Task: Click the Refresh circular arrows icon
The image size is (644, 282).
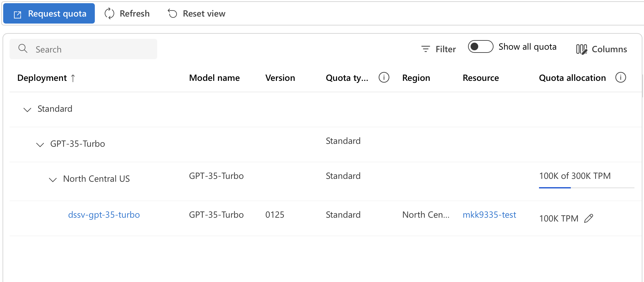Action: (x=109, y=14)
